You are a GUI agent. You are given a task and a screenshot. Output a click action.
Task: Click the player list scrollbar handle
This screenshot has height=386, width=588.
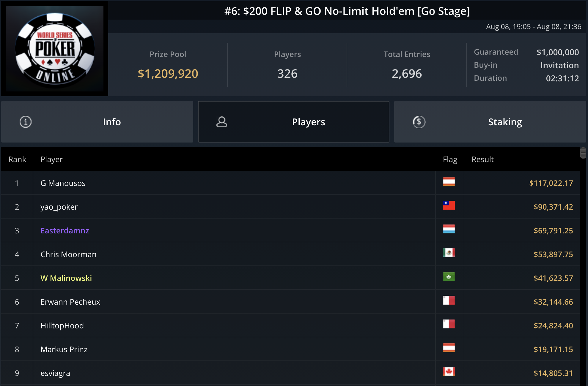click(x=583, y=153)
